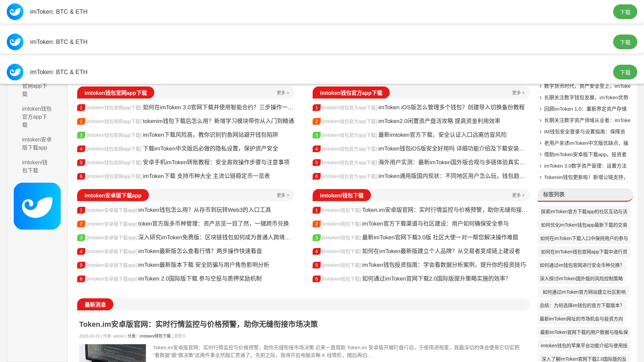Viewport: 644px width, 362px height.
Task: Click tag 探索imToken官方下载app的社区互动与活
Action: [x=584, y=212]
